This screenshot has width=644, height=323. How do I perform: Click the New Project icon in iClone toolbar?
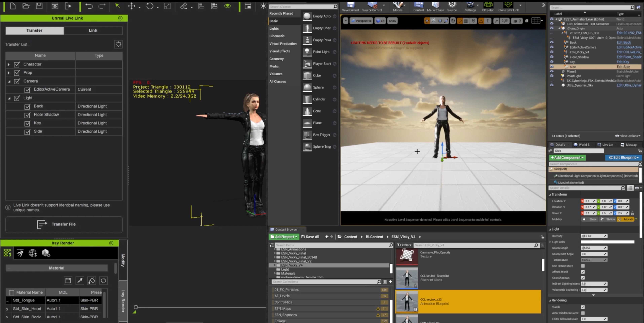[x=12, y=6]
